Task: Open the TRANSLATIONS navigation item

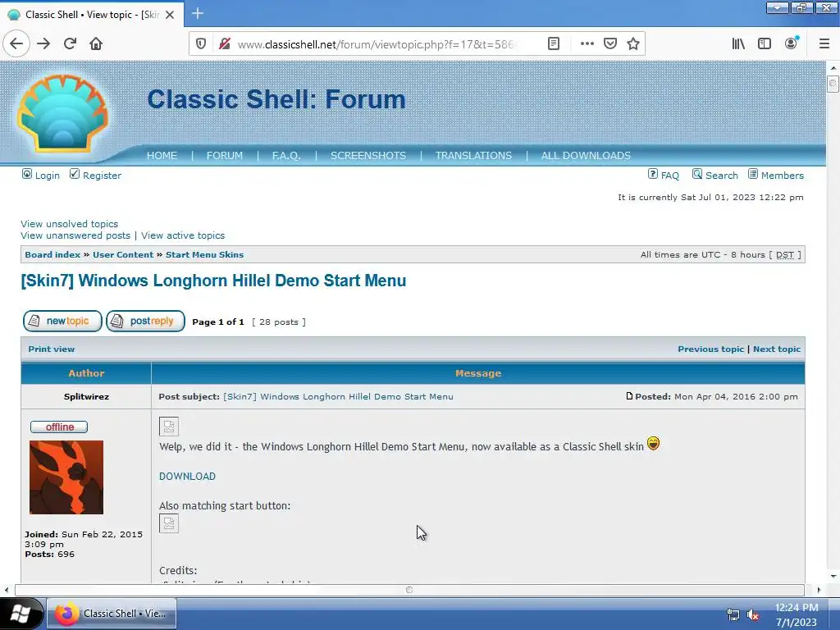Action: [x=473, y=155]
